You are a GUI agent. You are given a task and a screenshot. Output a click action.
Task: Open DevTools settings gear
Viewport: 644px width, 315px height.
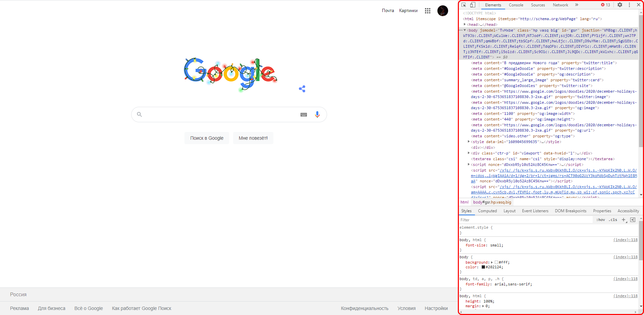pyautogui.click(x=620, y=5)
